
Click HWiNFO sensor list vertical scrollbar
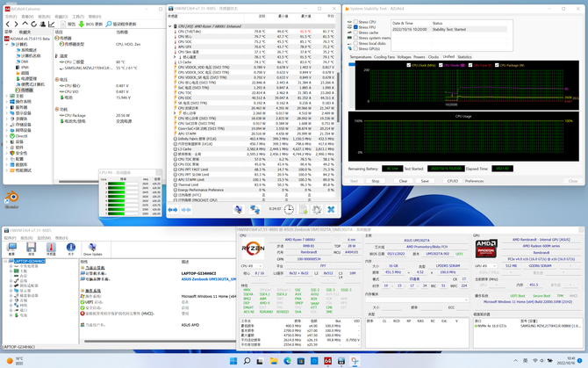pyautogui.click(x=338, y=97)
